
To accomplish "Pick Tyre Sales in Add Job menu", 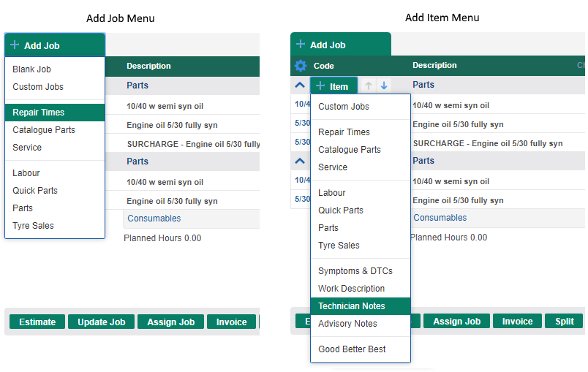I will (33, 226).
